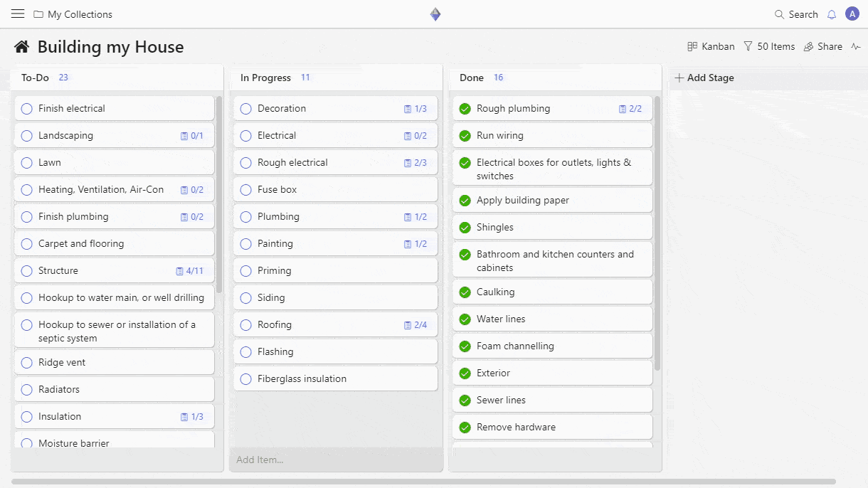Select the In Progress column header
The width and height of the screenshot is (868, 488).
pos(265,78)
